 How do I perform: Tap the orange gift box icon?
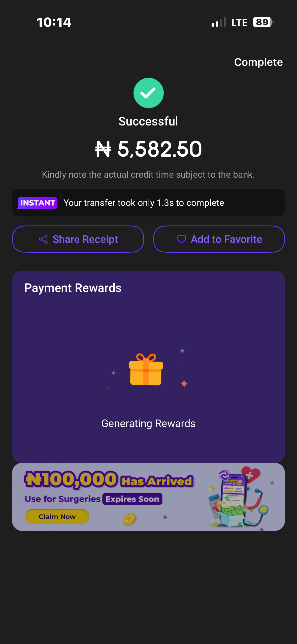(146, 370)
